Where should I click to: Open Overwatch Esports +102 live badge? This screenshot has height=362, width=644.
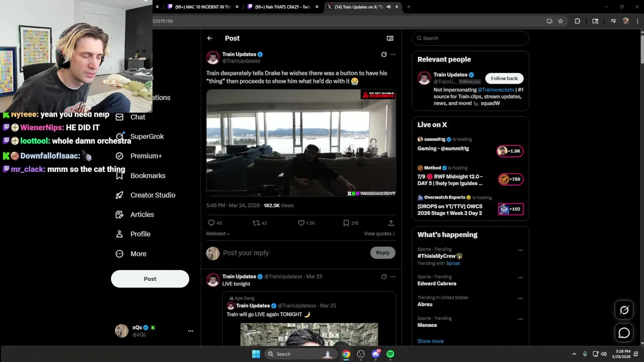[x=510, y=209]
